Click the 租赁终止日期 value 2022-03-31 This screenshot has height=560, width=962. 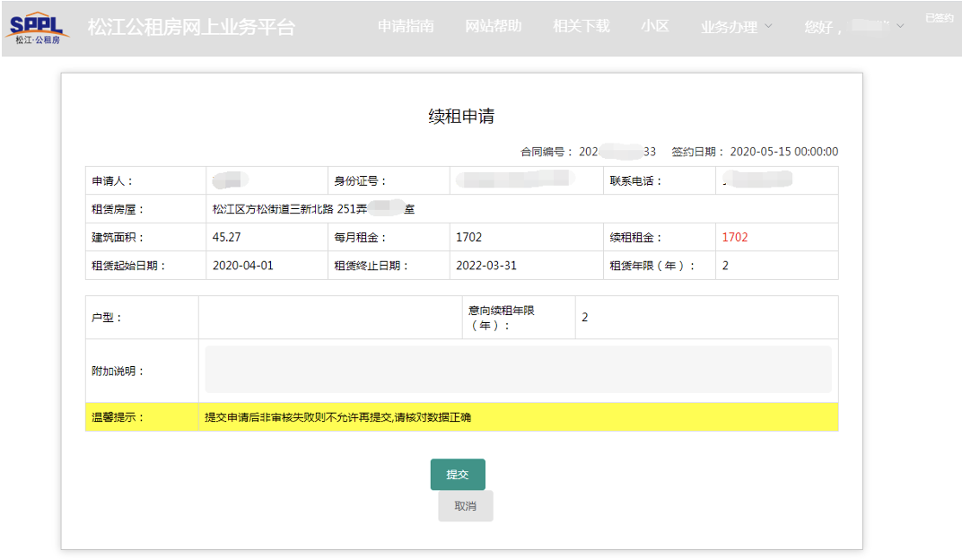click(486, 266)
